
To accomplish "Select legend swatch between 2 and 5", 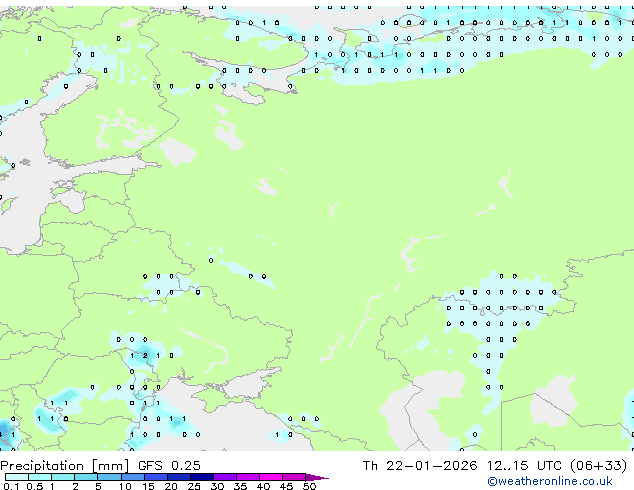I will (86, 477).
